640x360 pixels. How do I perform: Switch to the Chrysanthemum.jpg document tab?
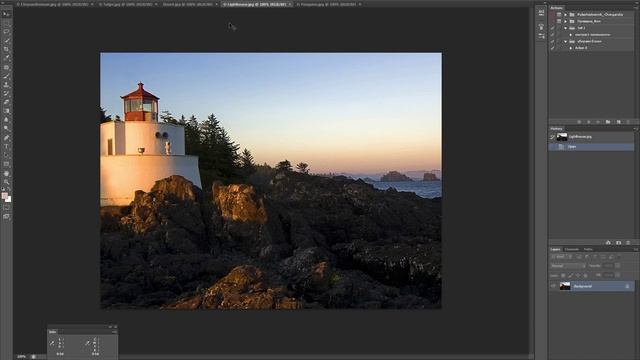pyautogui.click(x=54, y=4)
